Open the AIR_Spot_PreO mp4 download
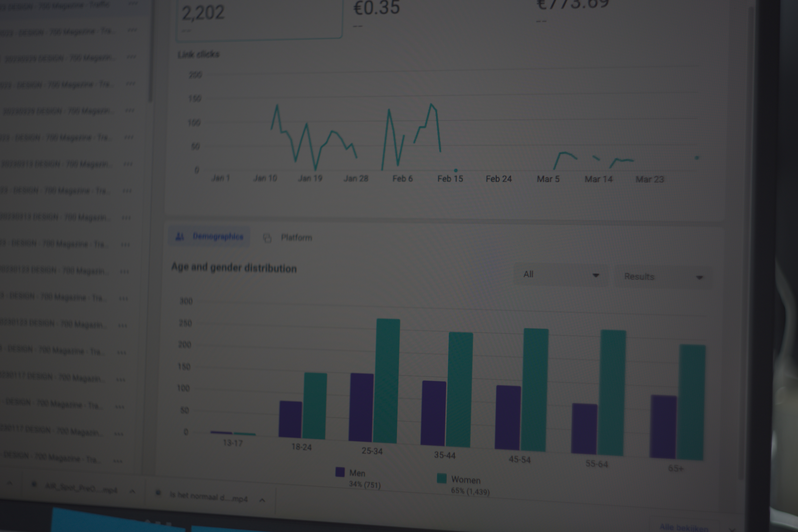Screen dimensions: 798x532 click(x=81, y=489)
